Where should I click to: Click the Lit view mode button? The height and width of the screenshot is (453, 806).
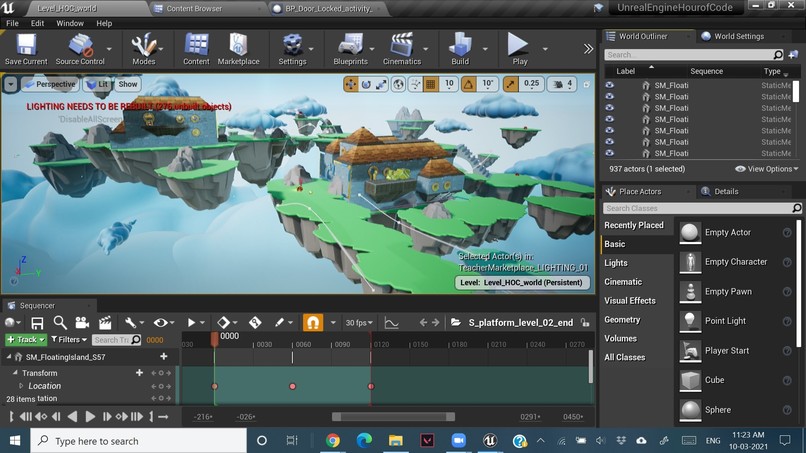click(97, 84)
